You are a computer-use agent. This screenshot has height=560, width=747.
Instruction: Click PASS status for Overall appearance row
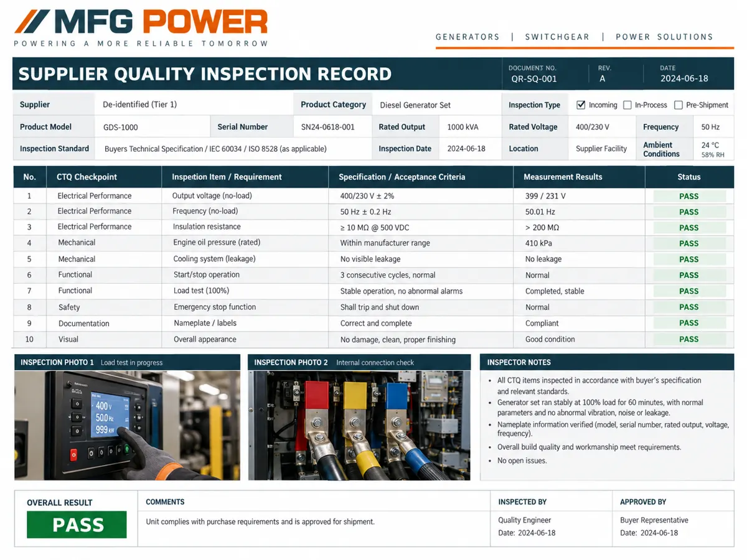(689, 339)
